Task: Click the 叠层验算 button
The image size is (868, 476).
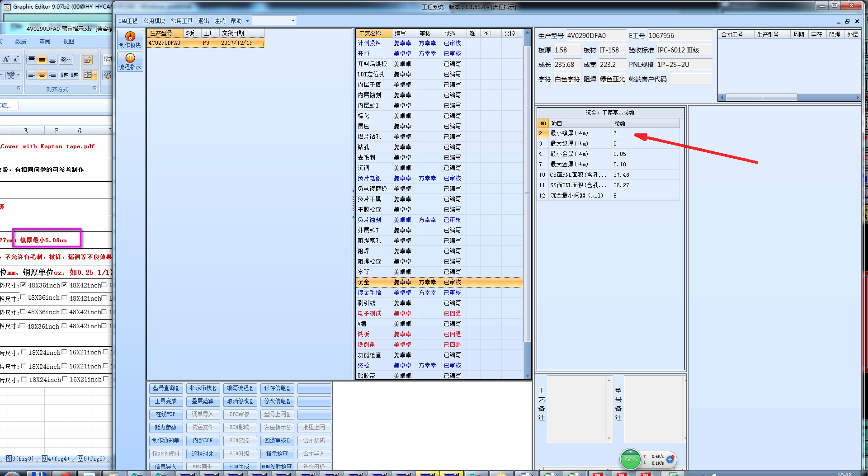Action: 203,401
